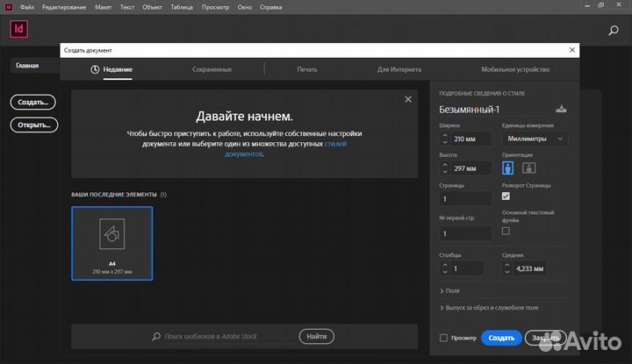Expand Выпуск за обрез и служебное поле

(489, 308)
